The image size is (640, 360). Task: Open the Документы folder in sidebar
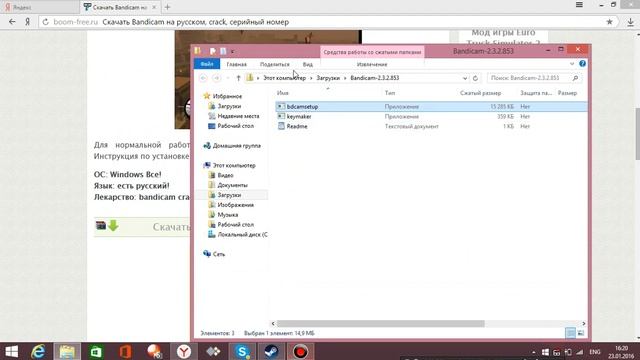coord(232,185)
